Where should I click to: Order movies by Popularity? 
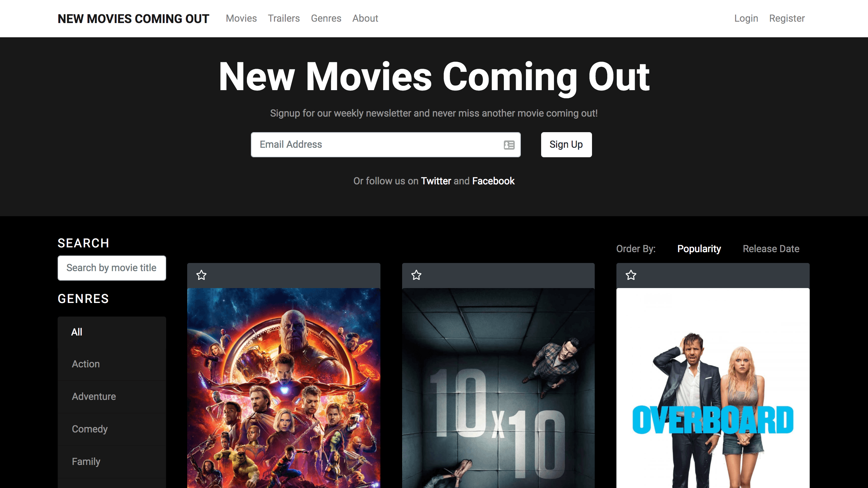point(699,249)
